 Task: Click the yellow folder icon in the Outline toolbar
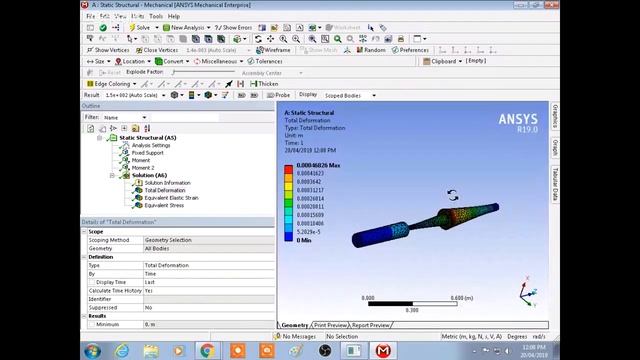click(136, 128)
